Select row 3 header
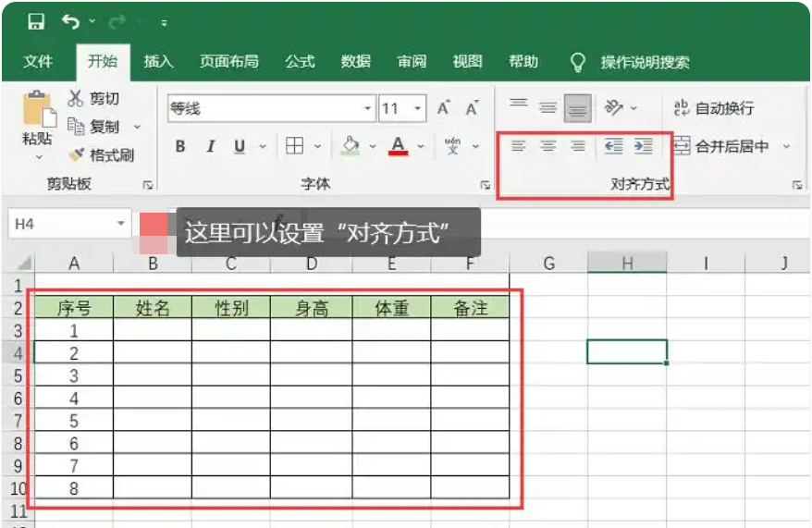The height and width of the screenshot is (528, 812). click(18, 330)
